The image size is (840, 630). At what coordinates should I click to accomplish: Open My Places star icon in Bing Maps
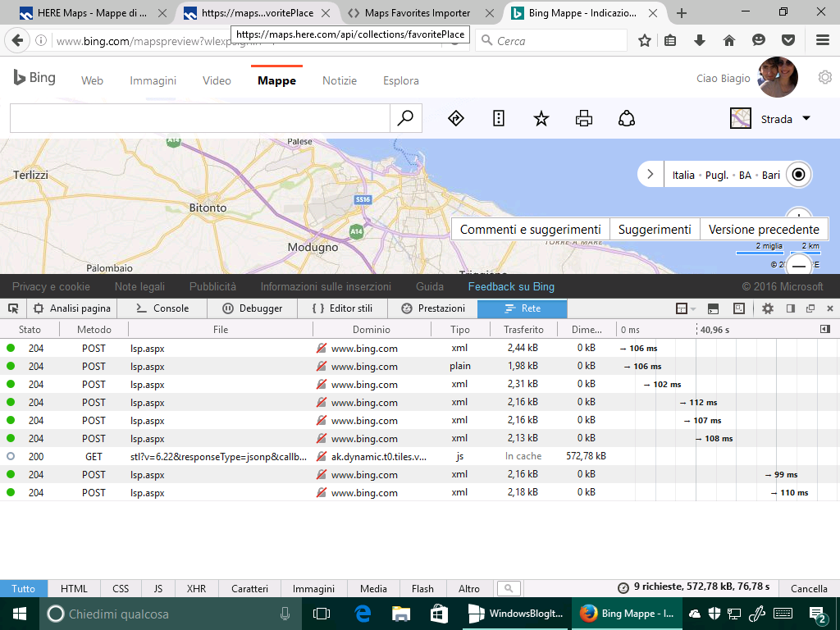point(541,118)
